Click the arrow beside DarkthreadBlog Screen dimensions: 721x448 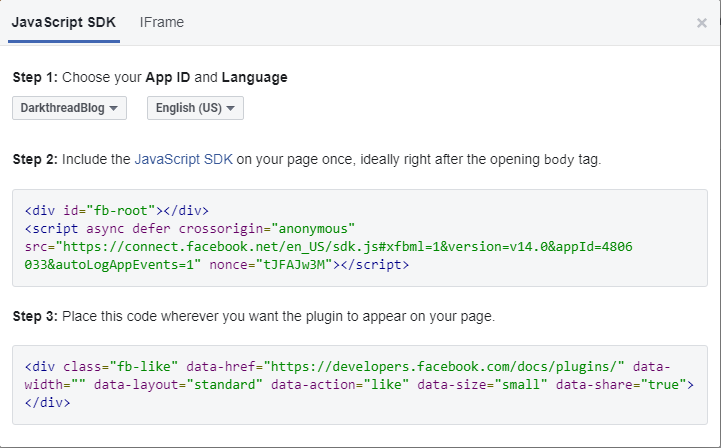[x=114, y=108]
